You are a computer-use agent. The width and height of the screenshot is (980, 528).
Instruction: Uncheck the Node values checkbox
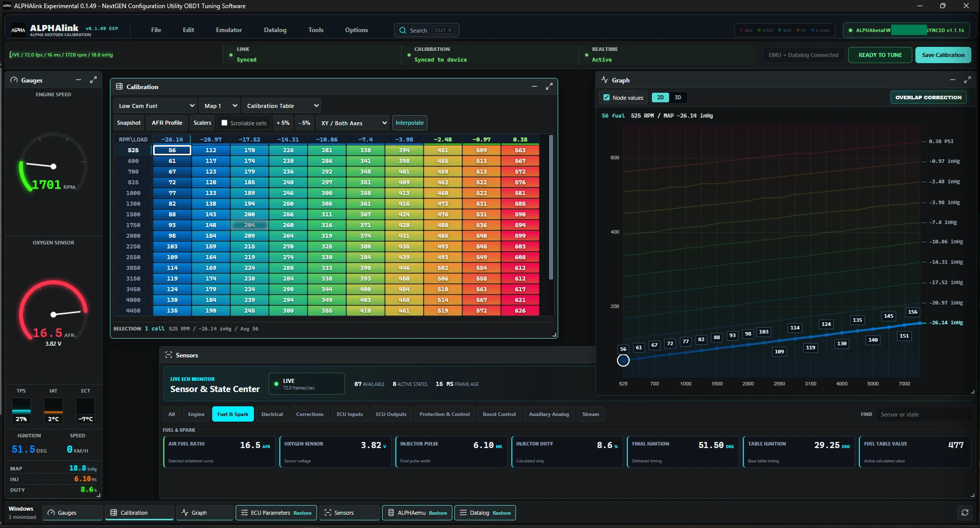(x=607, y=97)
